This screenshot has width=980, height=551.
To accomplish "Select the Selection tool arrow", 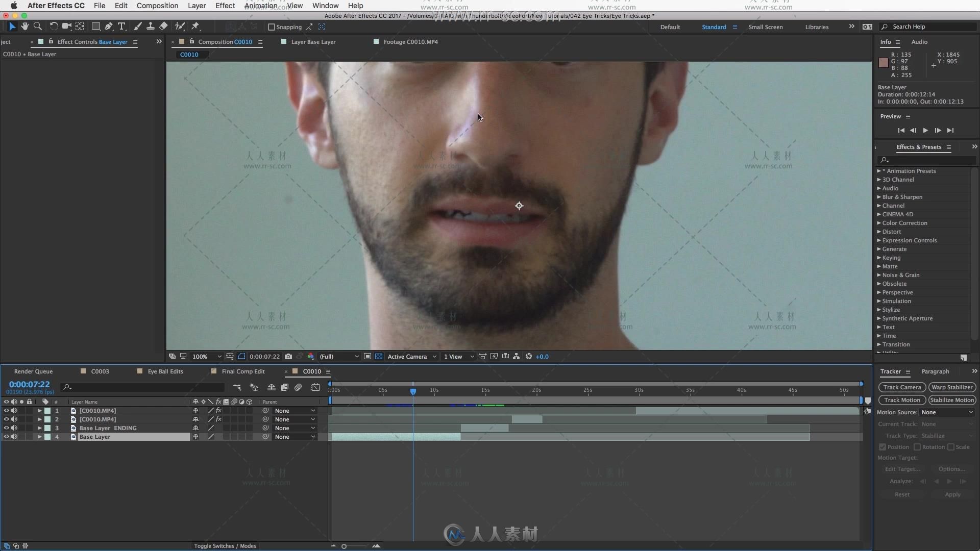I will 11,26.
